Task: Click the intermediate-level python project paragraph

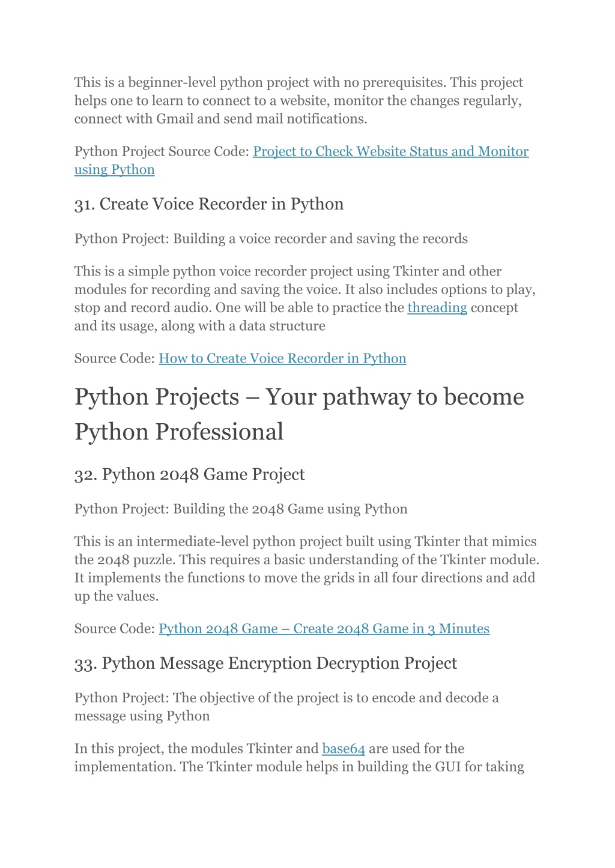Action: click(x=307, y=568)
